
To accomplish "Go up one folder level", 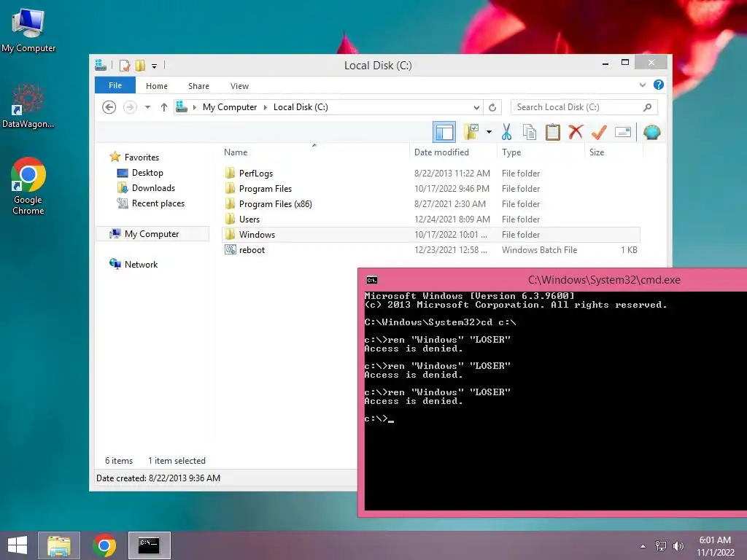I will pos(164,107).
